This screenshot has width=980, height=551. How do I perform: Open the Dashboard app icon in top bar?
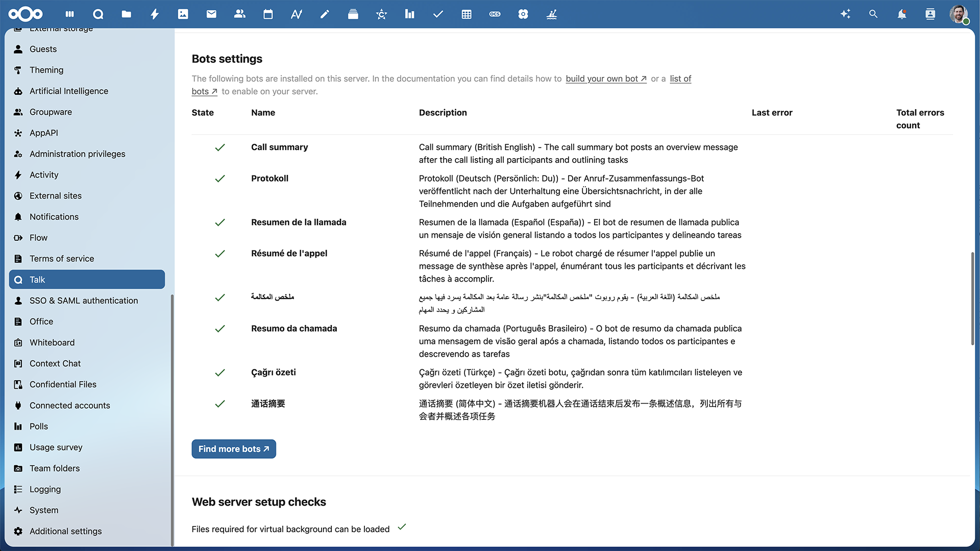coord(70,14)
